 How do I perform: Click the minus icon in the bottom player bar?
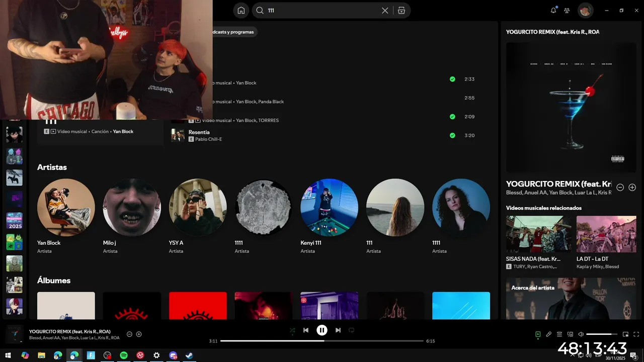(129, 334)
